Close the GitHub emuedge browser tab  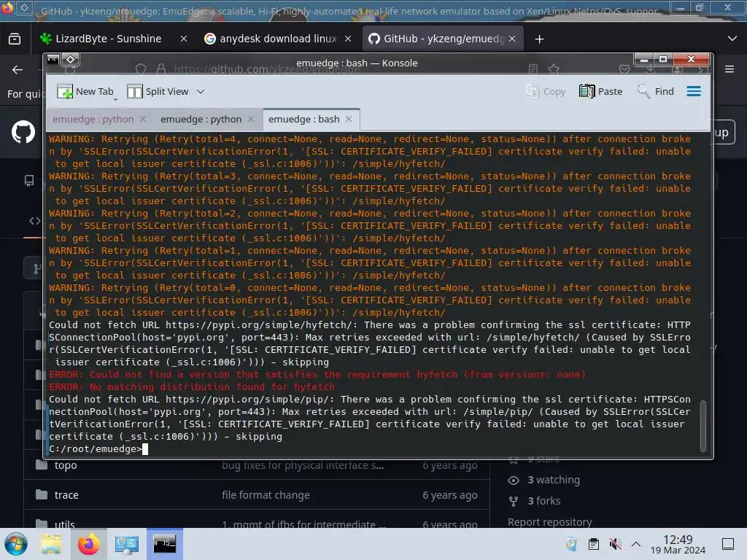pos(512,39)
